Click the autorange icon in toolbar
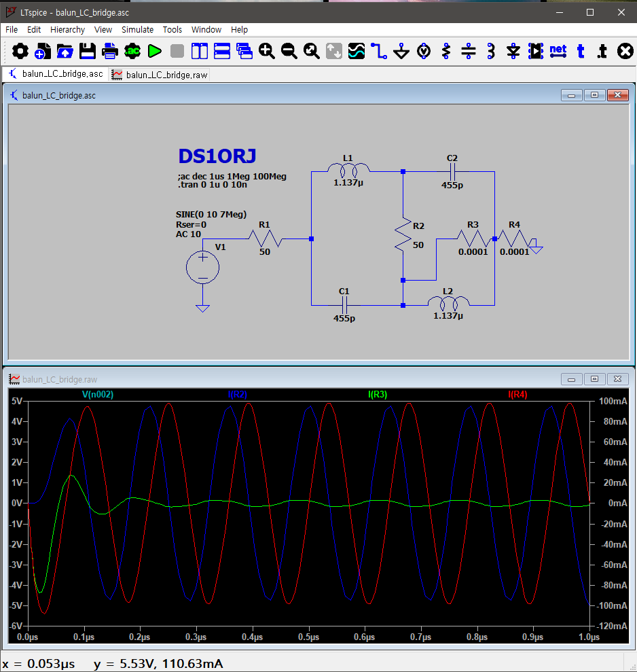 pyautogui.click(x=334, y=52)
